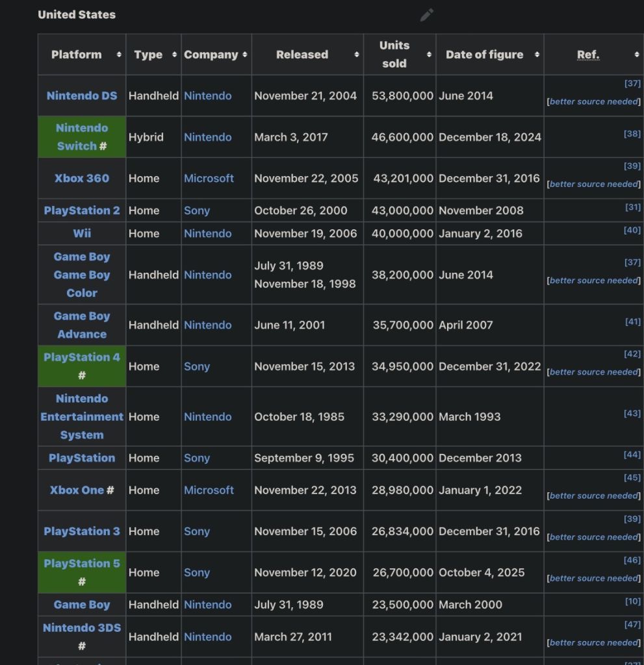Screen dimensions: 644x665
Task: Select the October 26, 2000 release date
Action: 301,210
